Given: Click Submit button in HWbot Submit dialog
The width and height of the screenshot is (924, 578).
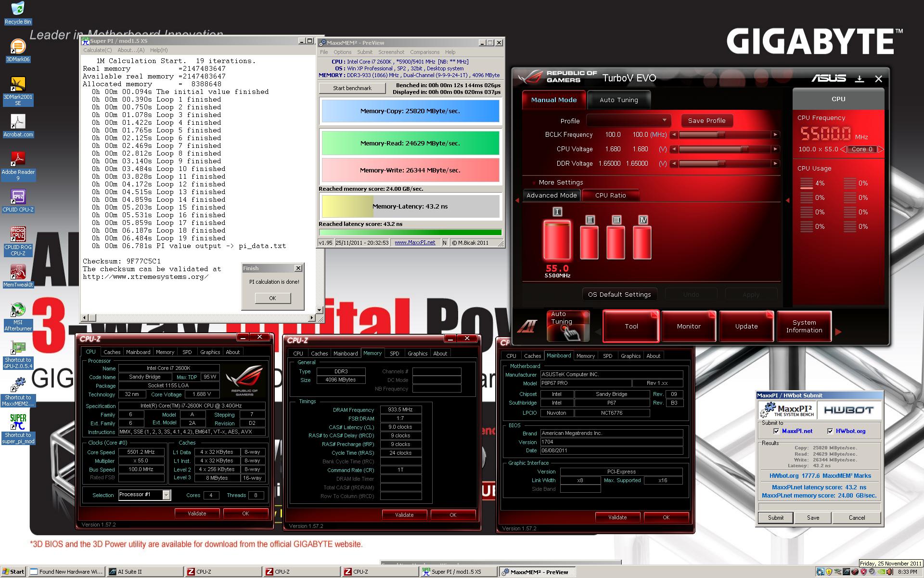Looking at the screenshot, I should pyautogui.click(x=776, y=517).
